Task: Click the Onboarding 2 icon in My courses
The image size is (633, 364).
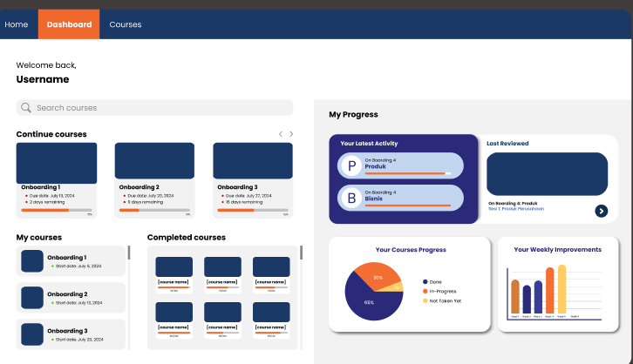Action: [x=32, y=298]
